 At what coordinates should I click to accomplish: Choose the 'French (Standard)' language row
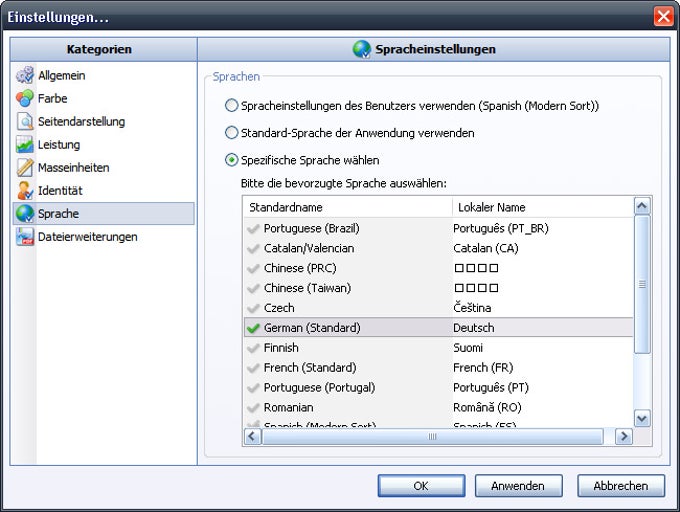(438, 368)
